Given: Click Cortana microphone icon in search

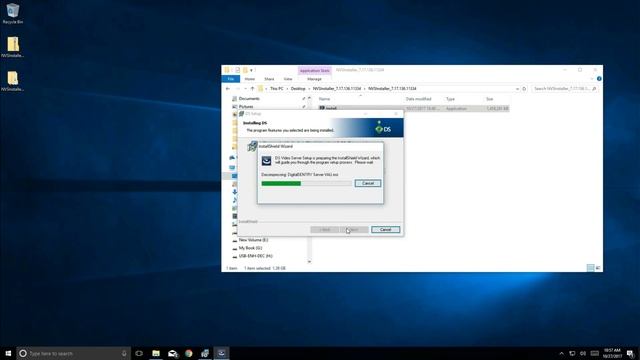Looking at the screenshot, I should [124, 353].
